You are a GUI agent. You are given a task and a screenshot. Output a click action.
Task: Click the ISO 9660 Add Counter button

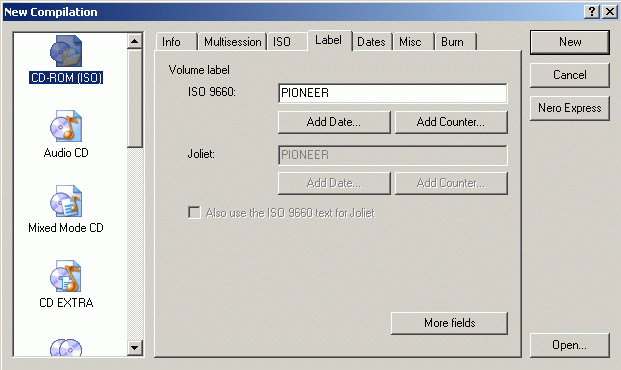coord(451,122)
